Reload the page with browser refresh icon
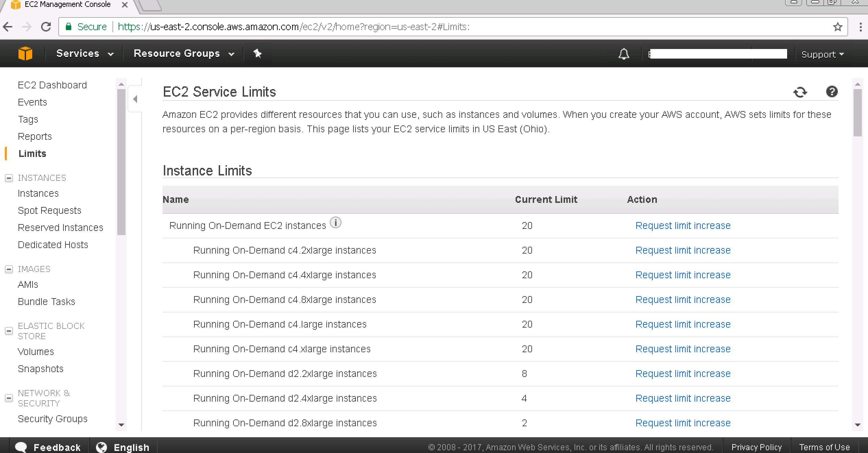Viewport: 868px width, 453px height. tap(46, 27)
